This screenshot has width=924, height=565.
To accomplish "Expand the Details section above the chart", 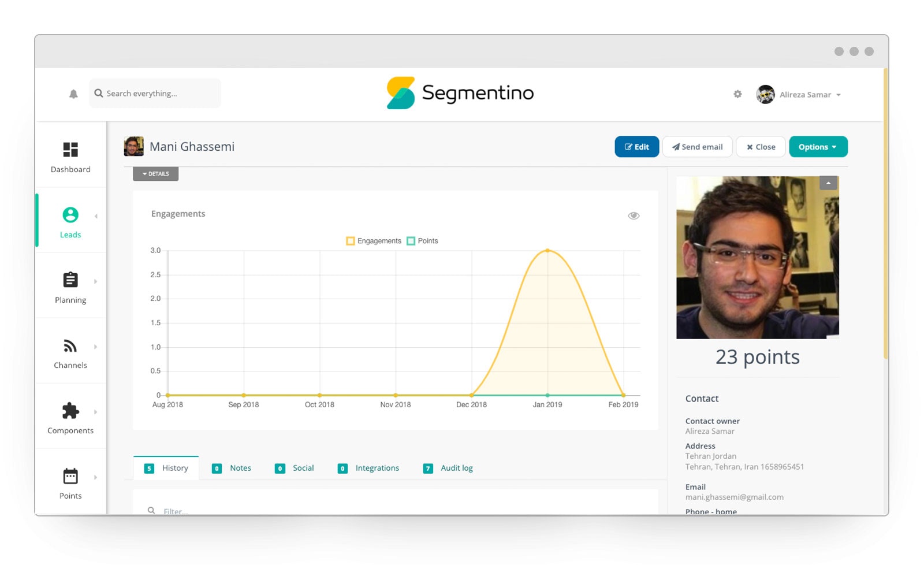I will 155,173.
